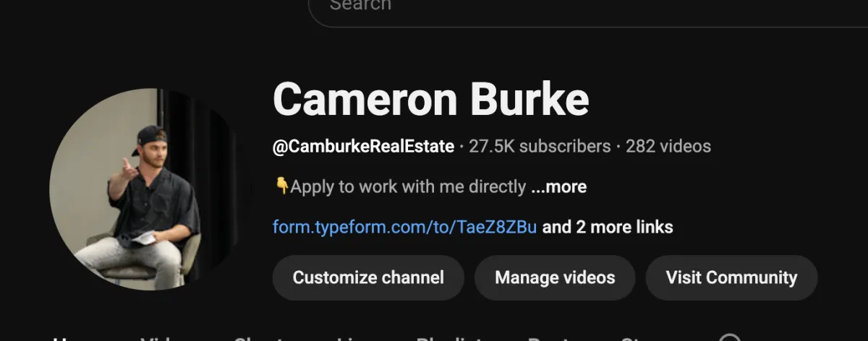Click the Cameron Burke channel title

tap(431, 99)
